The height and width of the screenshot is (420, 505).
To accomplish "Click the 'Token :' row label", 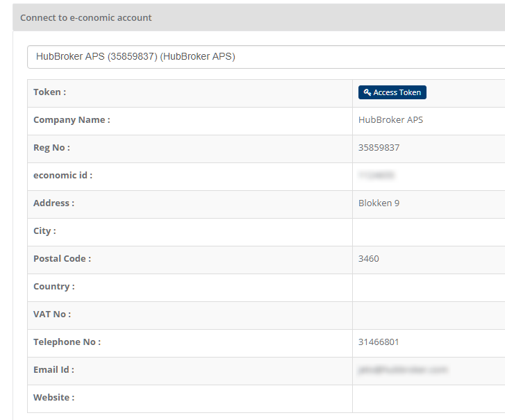I will [x=49, y=92].
